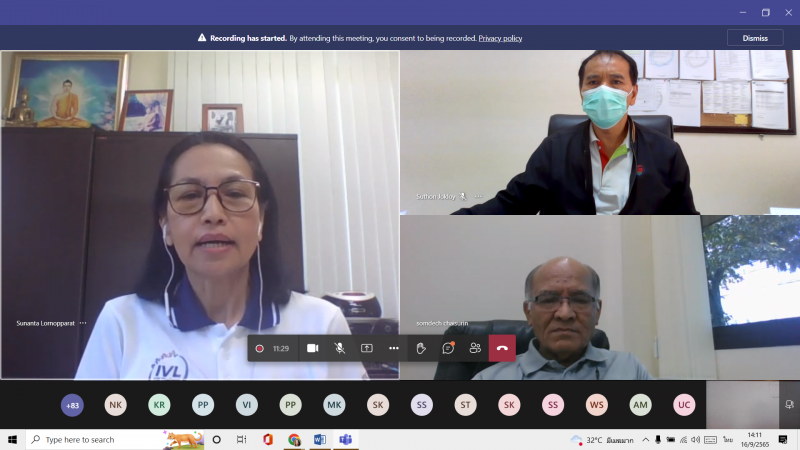Check battery status in system tray

pyautogui.click(x=671, y=440)
